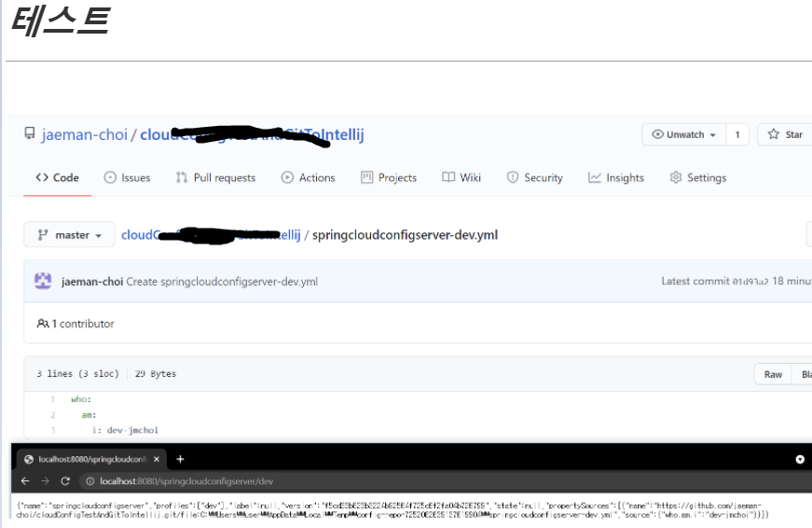The image size is (812, 528).
Task: Reload the localhost page
Action: pos(65,480)
